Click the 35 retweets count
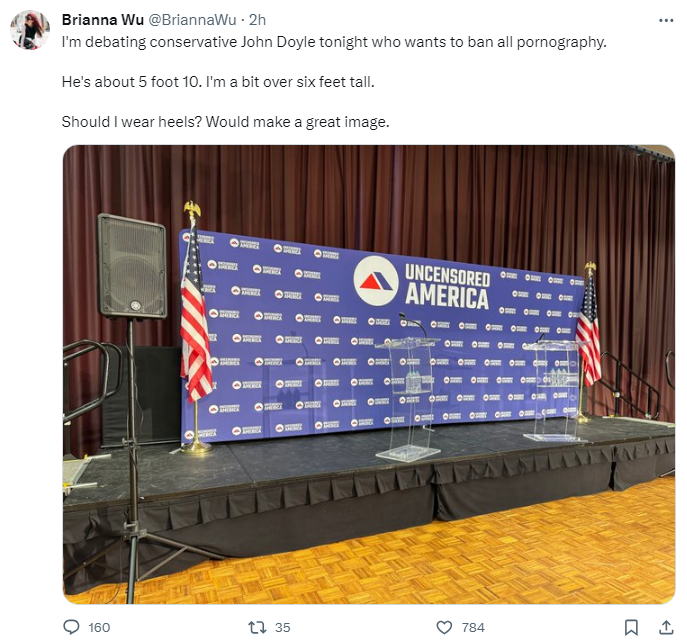687x644 pixels. [x=283, y=627]
